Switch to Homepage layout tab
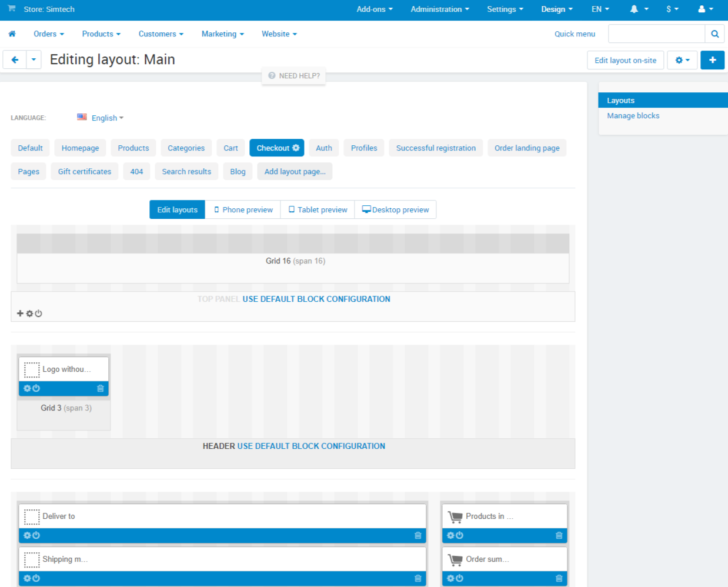 click(x=81, y=148)
